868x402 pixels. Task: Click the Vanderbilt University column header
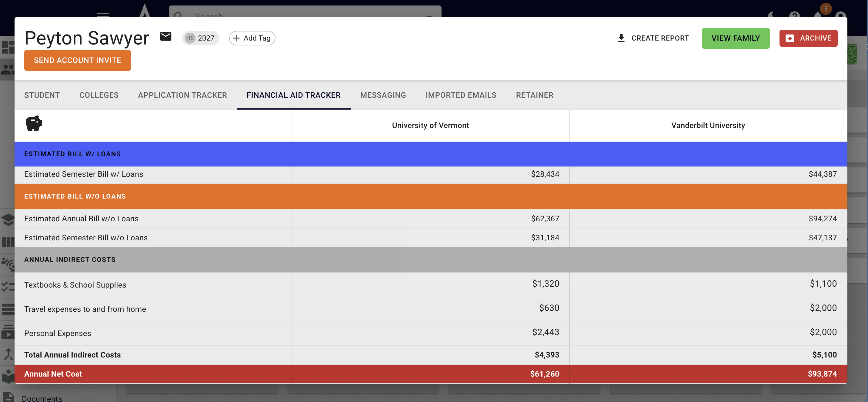tap(708, 125)
